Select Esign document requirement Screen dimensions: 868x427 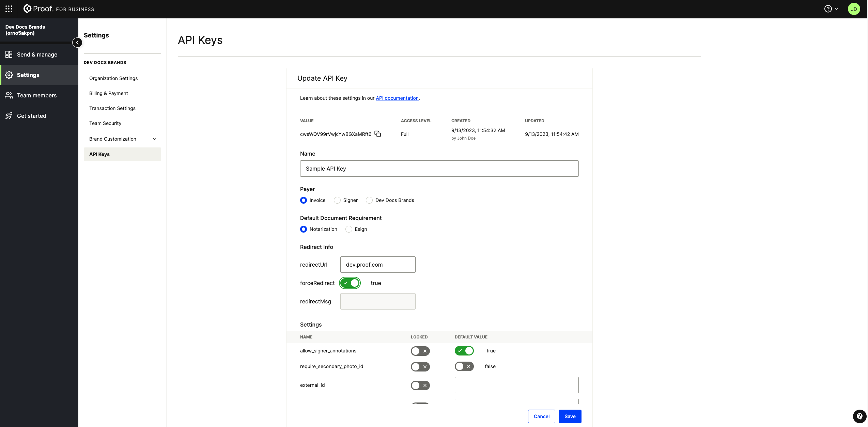(348, 229)
